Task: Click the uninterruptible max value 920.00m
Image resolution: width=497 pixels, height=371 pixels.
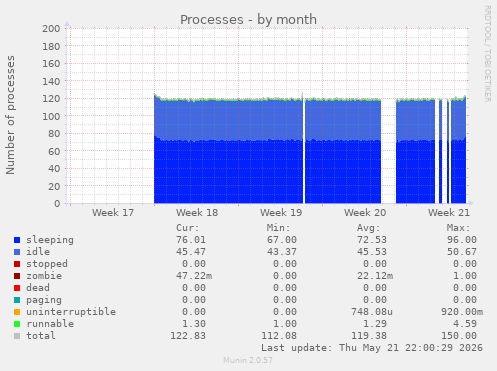Action: (x=462, y=312)
